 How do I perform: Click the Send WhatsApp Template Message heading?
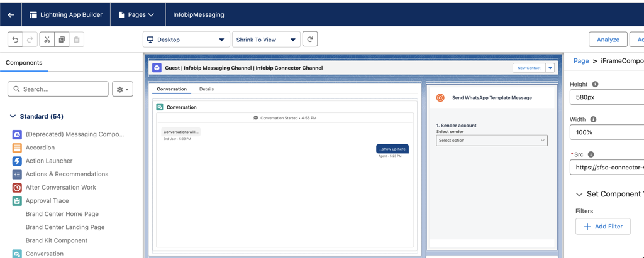(x=492, y=98)
